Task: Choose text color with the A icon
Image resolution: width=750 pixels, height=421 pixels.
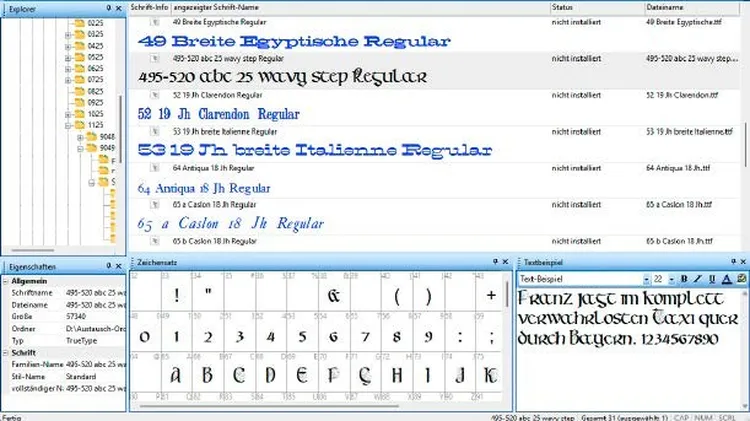Action: pos(727,277)
